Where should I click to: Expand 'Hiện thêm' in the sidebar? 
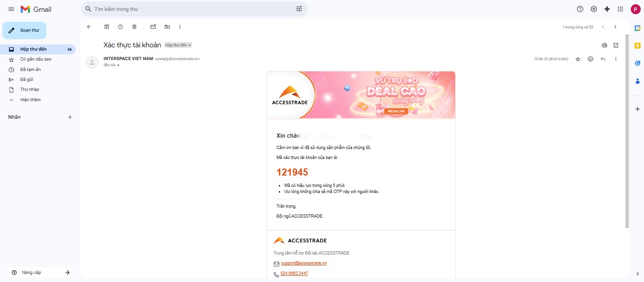[29, 100]
